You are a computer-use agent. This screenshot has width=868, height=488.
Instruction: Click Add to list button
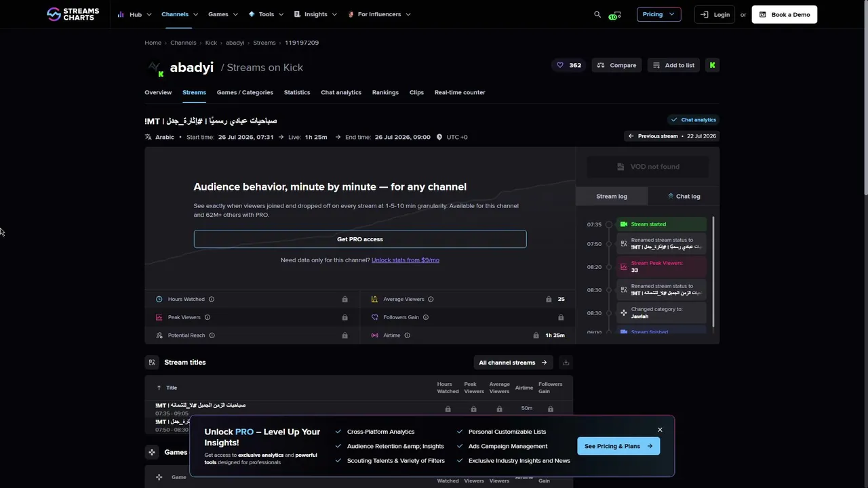coord(673,65)
